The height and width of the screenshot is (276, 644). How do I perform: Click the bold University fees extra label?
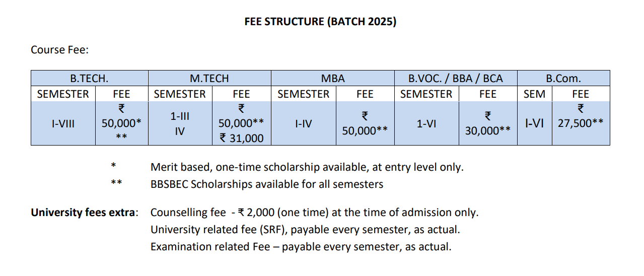point(84,213)
